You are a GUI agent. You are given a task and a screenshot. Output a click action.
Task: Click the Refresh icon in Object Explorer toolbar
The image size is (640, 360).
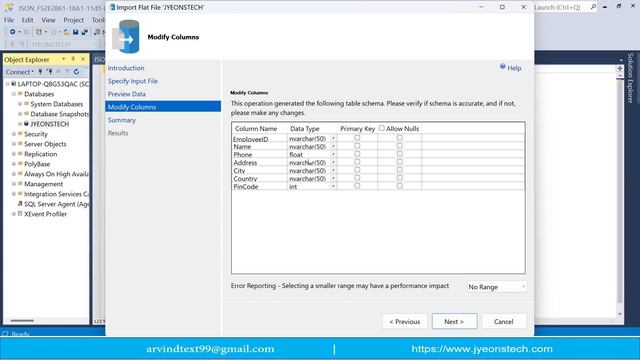[76, 72]
